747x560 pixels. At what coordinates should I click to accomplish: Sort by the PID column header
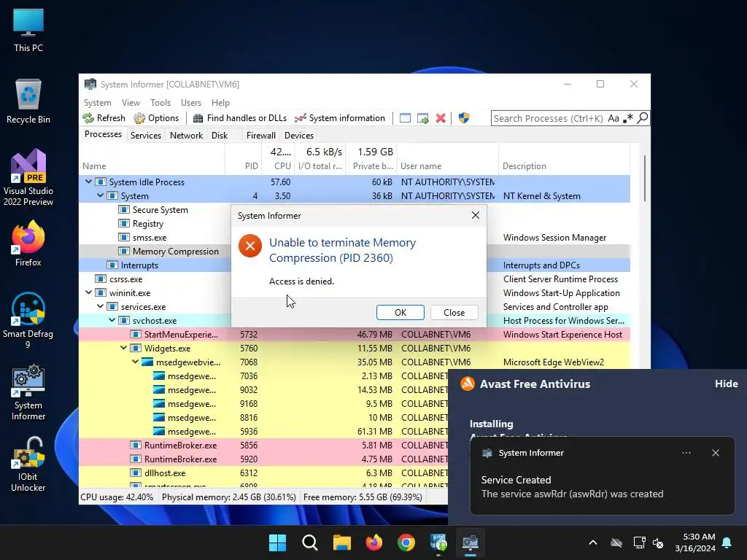click(251, 166)
